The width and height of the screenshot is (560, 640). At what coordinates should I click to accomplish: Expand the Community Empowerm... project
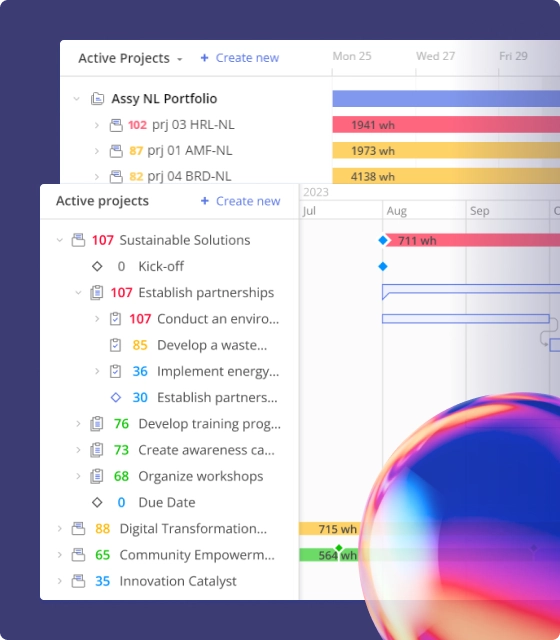tap(60, 555)
